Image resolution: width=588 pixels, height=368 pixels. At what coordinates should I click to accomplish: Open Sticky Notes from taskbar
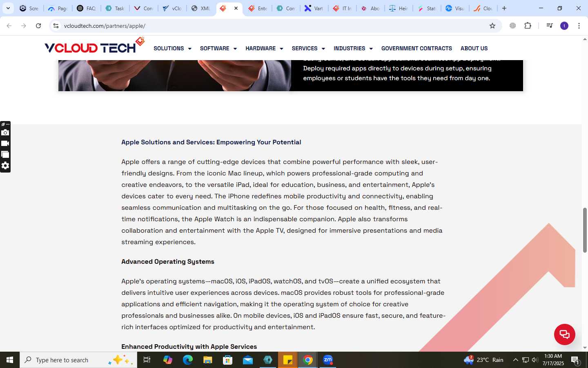[288, 360]
